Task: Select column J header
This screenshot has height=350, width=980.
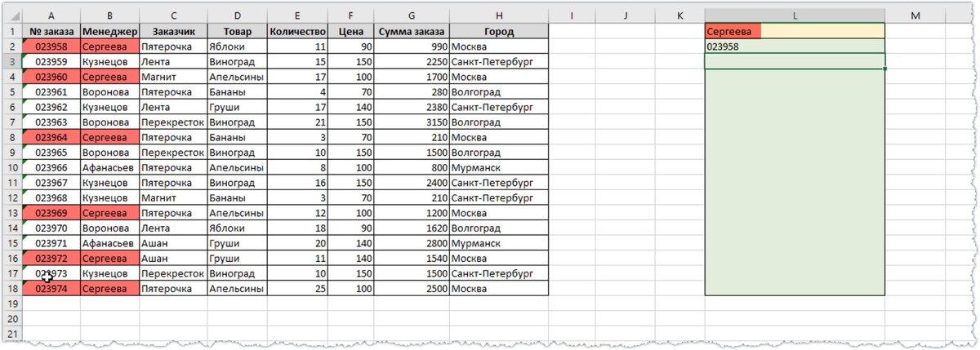Action: pos(624,16)
